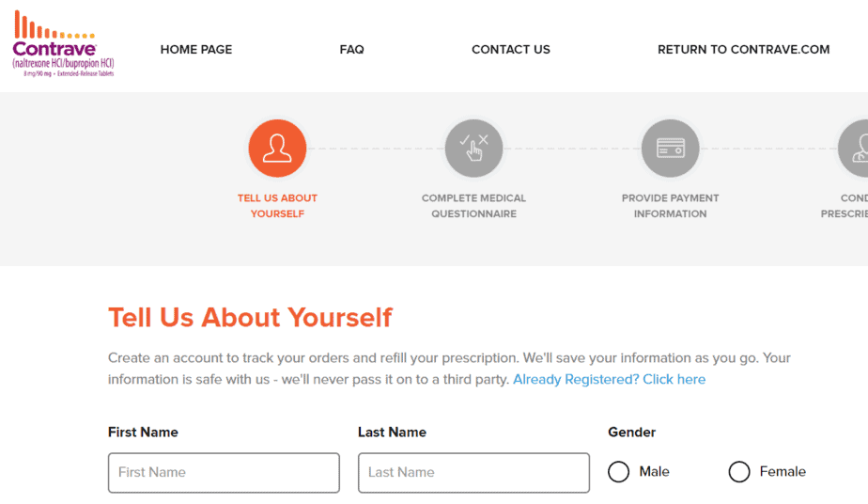
Task: Open the Contact Us page
Action: [x=511, y=50]
